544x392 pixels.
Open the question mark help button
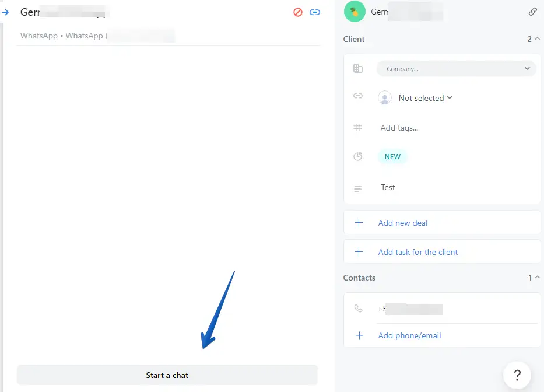517,375
